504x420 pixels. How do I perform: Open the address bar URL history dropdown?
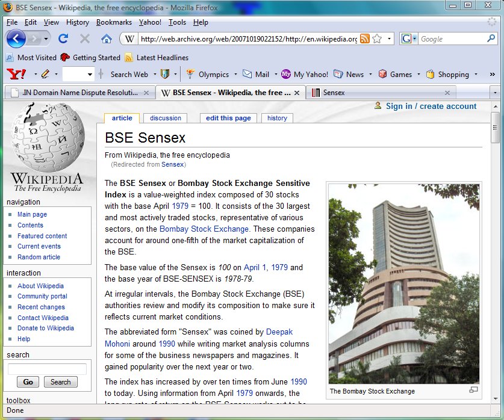pyautogui.click(x=389, y=39)
